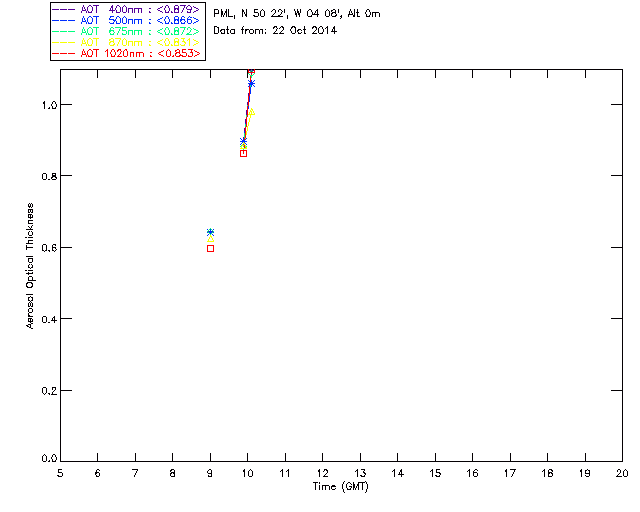Screen dimensions: 640x512
Task: Click the blue asterisk marker near 1.06
Action: coord(251,84)
